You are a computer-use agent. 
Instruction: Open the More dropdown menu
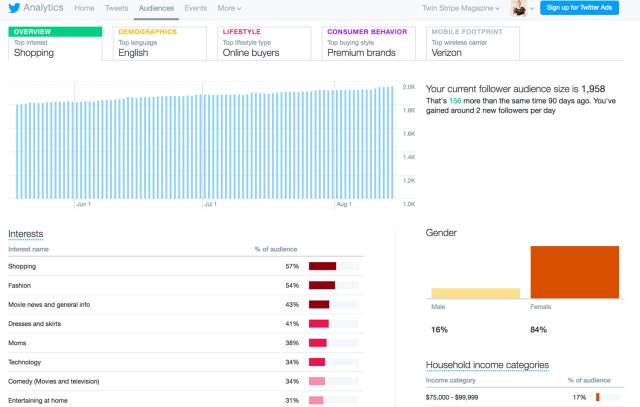point(229,8)
